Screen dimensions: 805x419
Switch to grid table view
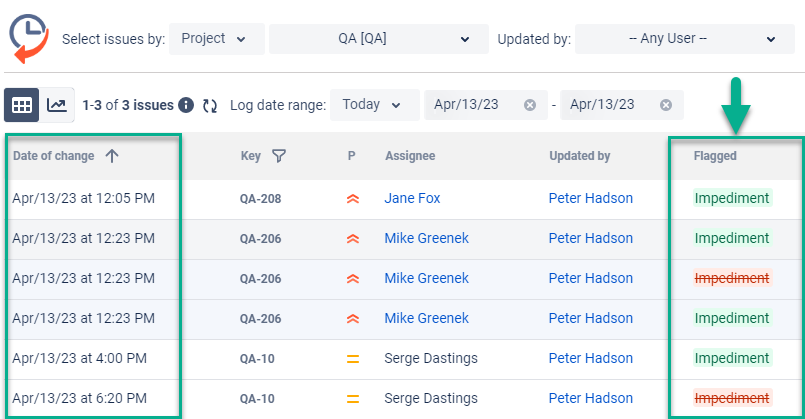[22, 104]
